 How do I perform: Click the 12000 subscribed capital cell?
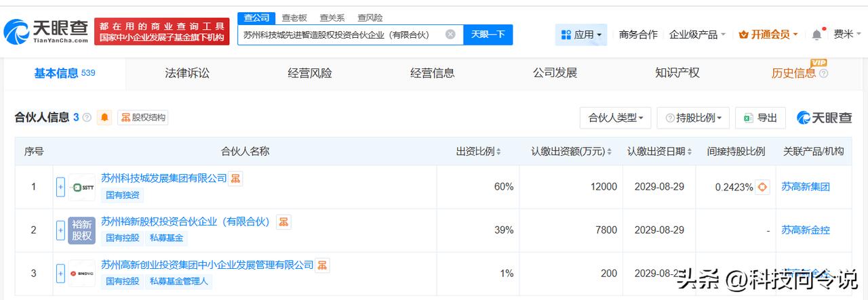pyautogui.click(x=604, y=187)
